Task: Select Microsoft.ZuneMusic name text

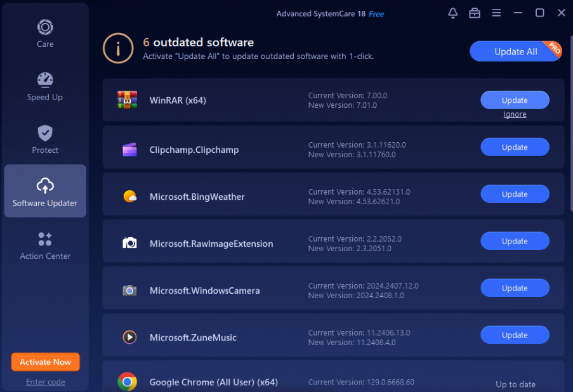Action: (193, 337)
